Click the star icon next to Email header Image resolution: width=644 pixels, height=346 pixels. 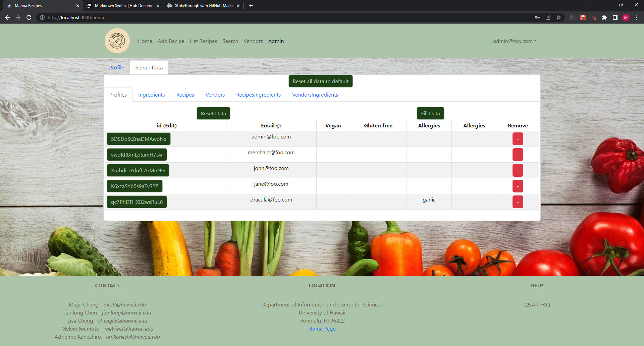coord(279,126)
